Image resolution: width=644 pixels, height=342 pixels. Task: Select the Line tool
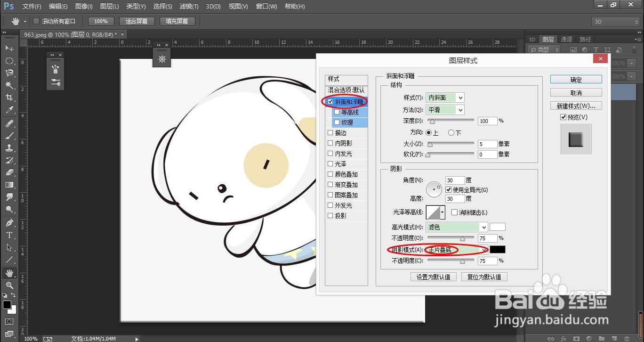tap(9, 260)
